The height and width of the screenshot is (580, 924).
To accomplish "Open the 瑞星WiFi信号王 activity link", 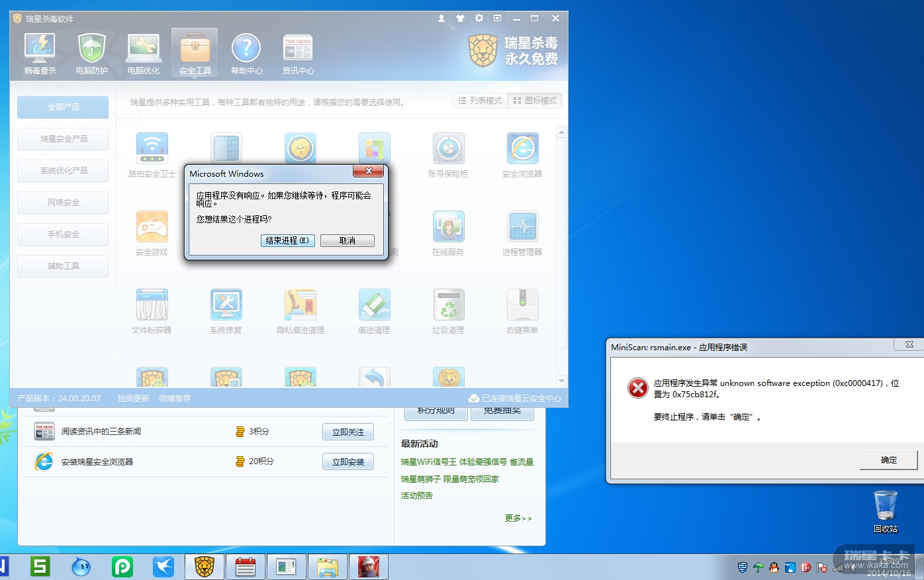I will 467,461.
